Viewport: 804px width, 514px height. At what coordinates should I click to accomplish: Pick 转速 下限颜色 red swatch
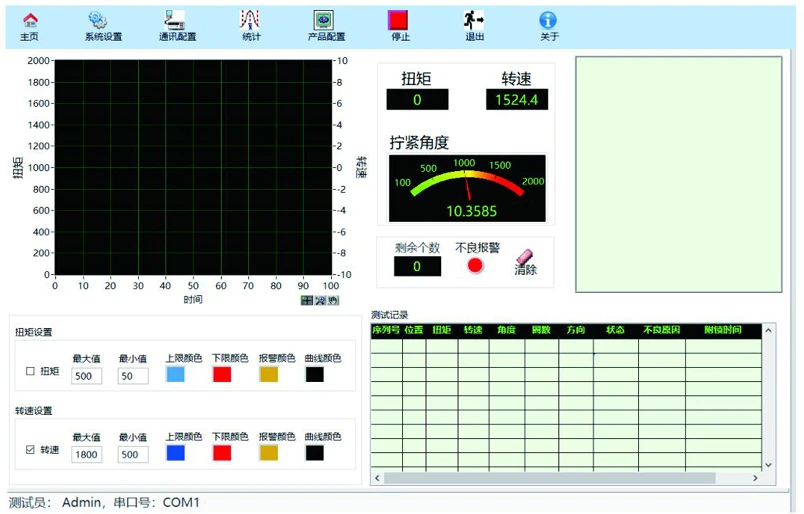pyautogui.click(x=222, y=452)
